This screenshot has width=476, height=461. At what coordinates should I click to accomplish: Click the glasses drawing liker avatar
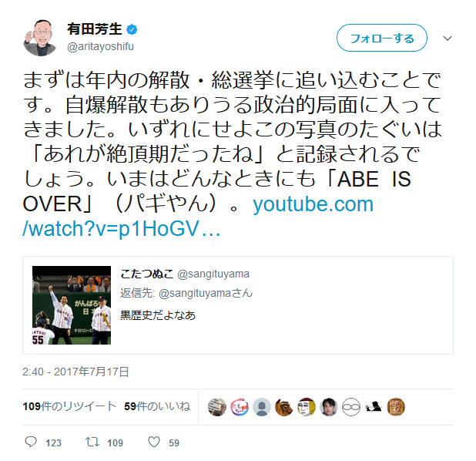coord(351,407)
